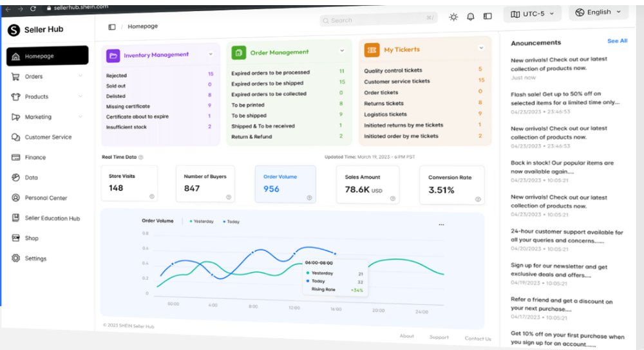Image resolution: width=644 pixels, height=350 pixels.
Task: Open Back in stock announcement entry
Action: click(x=562, y=171)
